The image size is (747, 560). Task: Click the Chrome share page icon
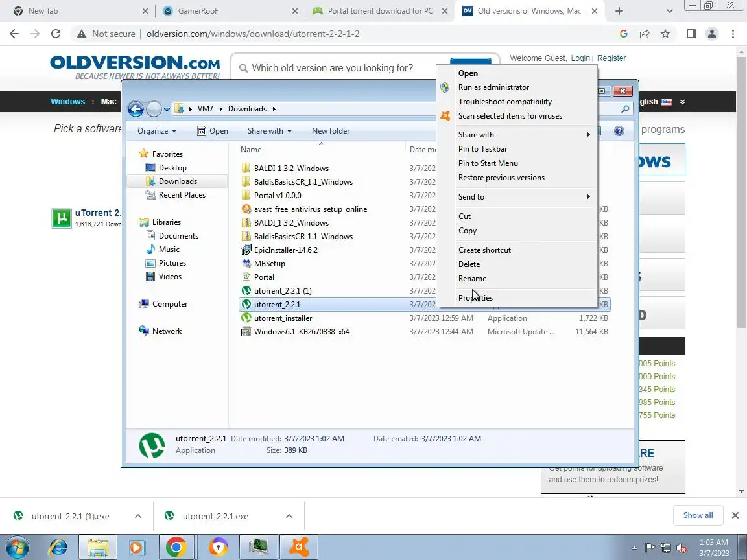pyautogui.click(x=645, y=34)
